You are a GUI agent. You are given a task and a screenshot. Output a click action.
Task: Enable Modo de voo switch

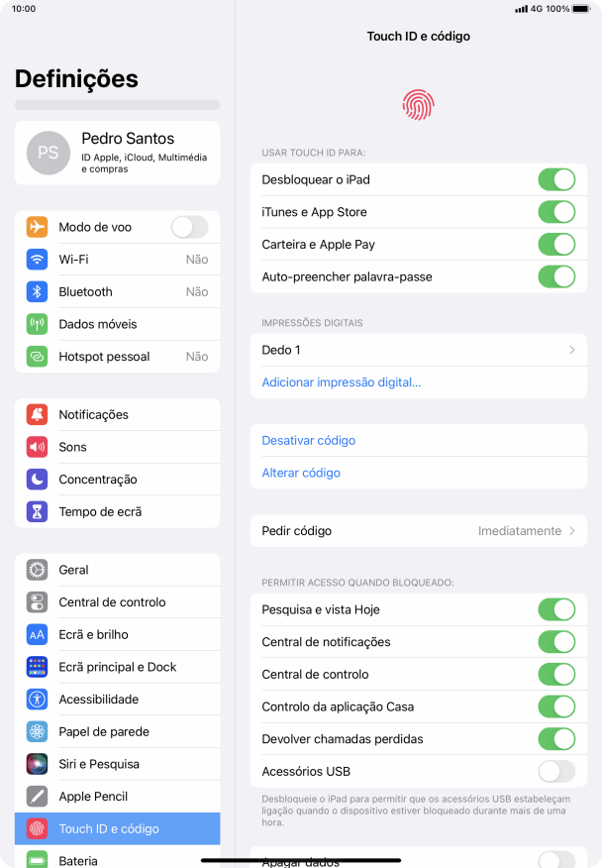pos(190,227)
